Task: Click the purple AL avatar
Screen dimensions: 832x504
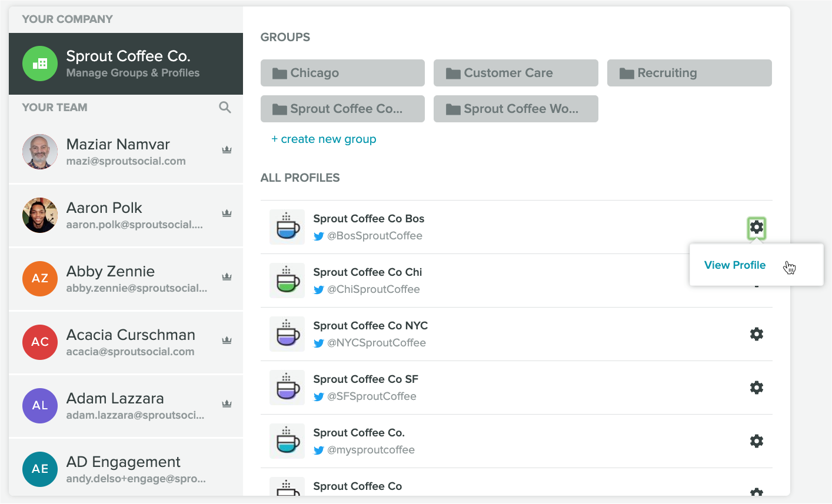Action: pos(40,405)
